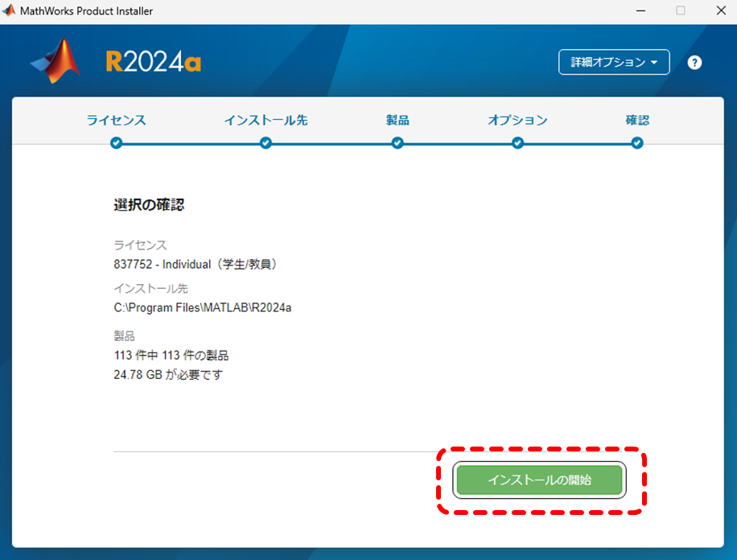Close the MathWorks Product Installer window
The image size is (737, 560).
pyautogui.click(x=721, y=10)
